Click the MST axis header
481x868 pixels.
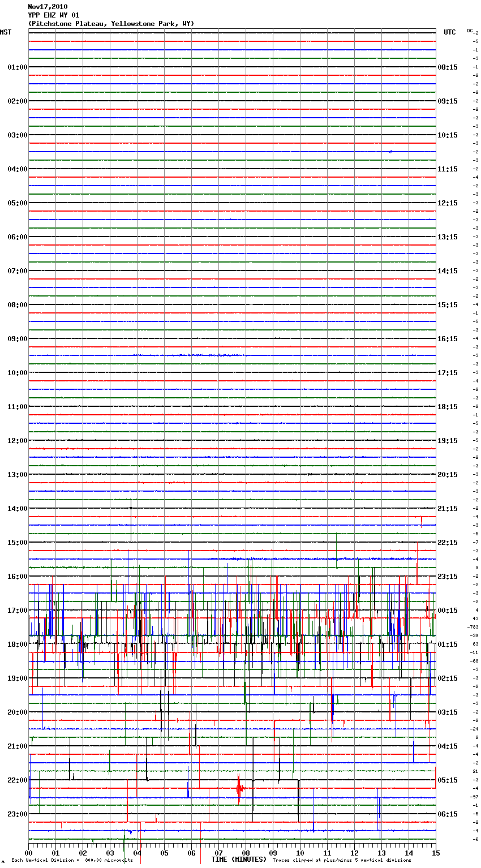point(6,32)
